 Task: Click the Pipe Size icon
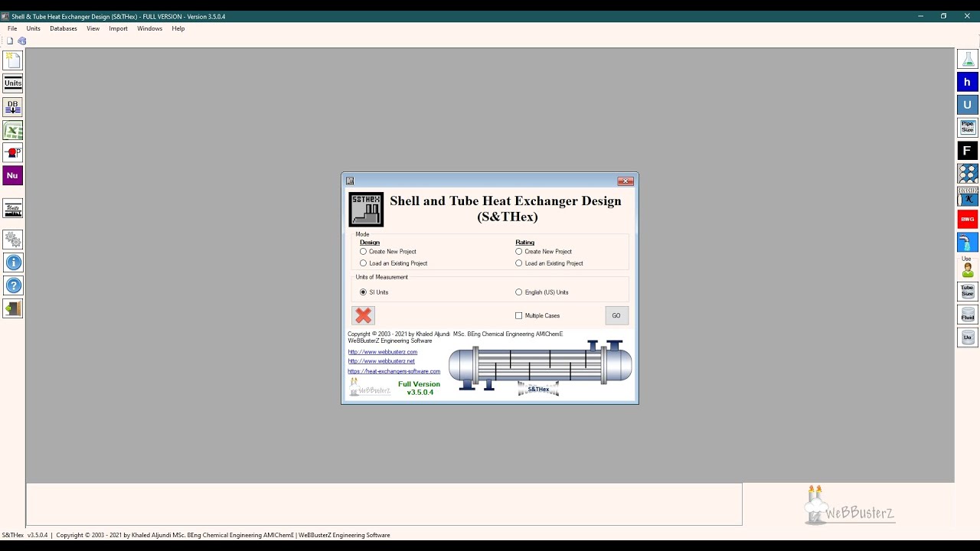pyautogui.click(x=968, y=128)
